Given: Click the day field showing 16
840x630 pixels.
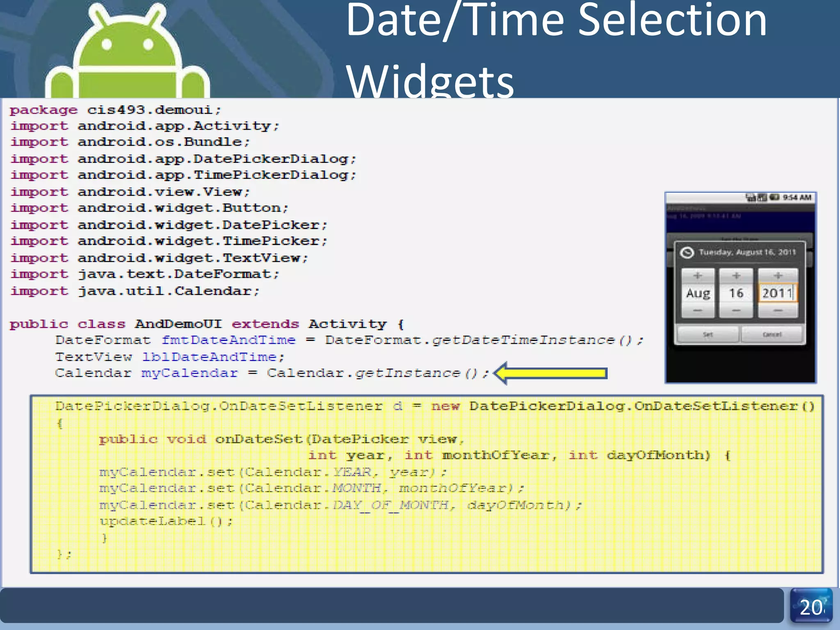Looking at the screenshot, I should (736, 293).
